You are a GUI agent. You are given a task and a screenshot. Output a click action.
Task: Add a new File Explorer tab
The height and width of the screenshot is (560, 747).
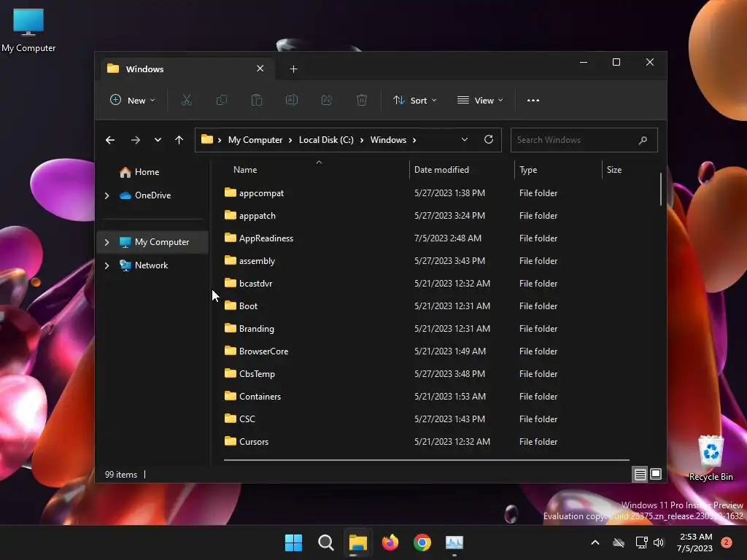[x=293, y=69]
